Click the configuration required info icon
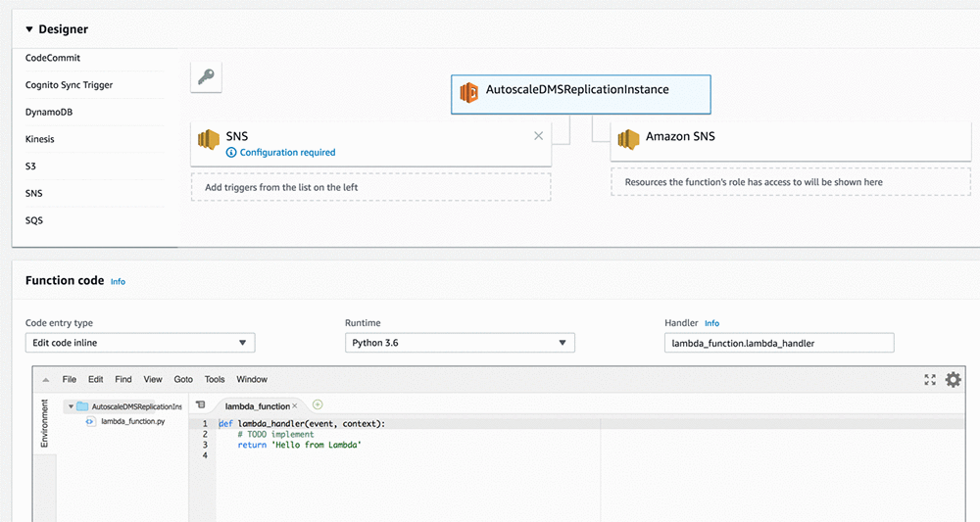Screen dimensions: 980x522 pos(231,153)
